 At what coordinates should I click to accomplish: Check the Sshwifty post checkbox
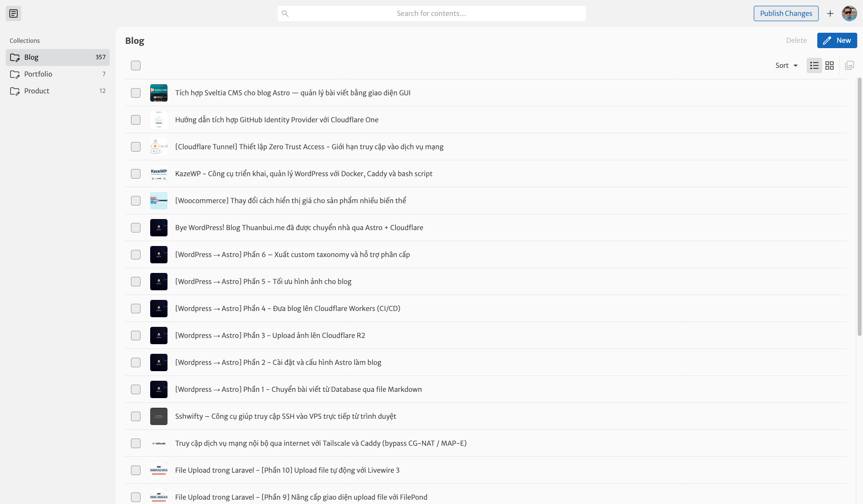[x=136, y=416]
